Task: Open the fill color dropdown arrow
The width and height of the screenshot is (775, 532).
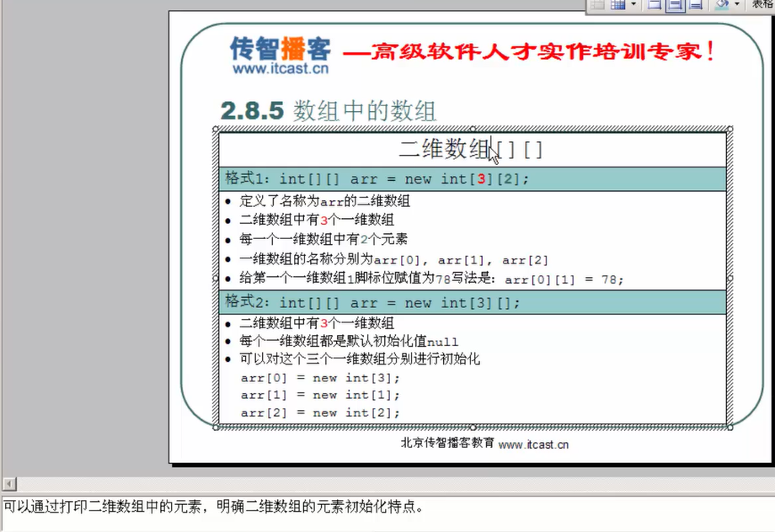Action: (737, 4)
